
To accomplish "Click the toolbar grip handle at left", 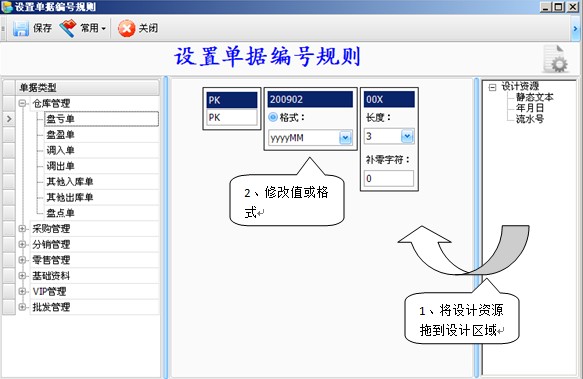I will tap(3, 28).
